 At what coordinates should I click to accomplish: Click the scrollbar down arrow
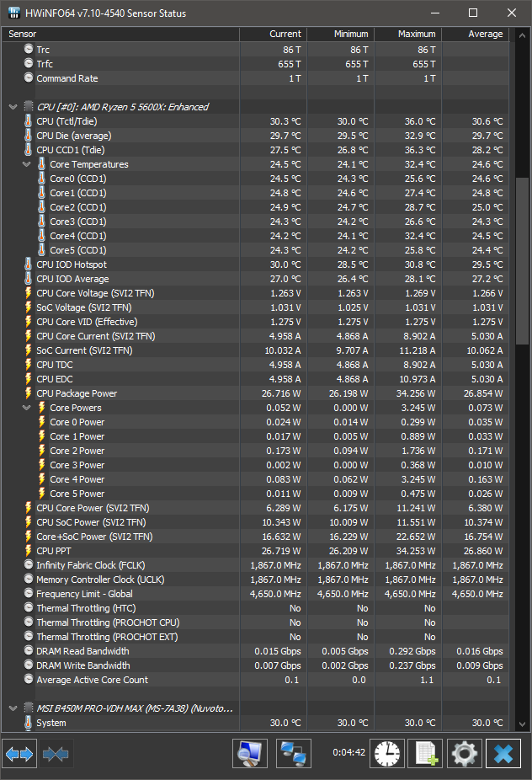[x=522, y=724]
